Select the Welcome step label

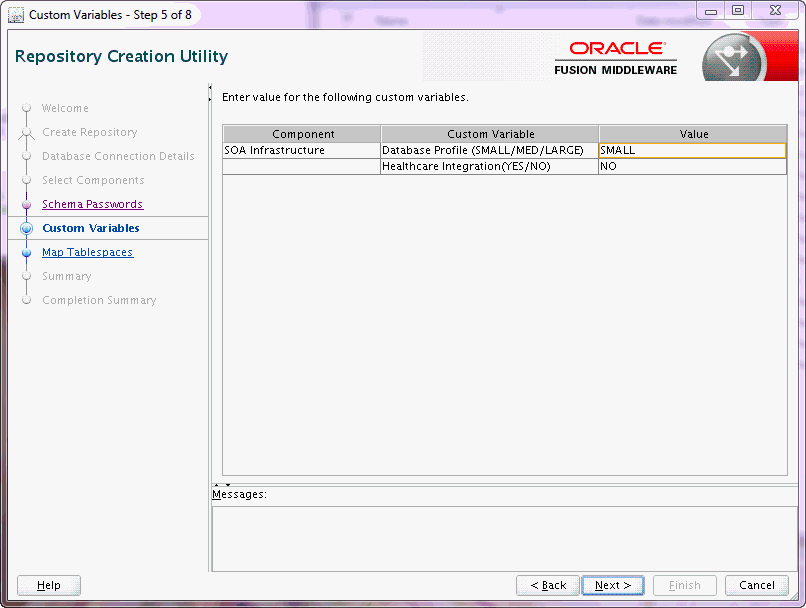click(x=65, y=108)
